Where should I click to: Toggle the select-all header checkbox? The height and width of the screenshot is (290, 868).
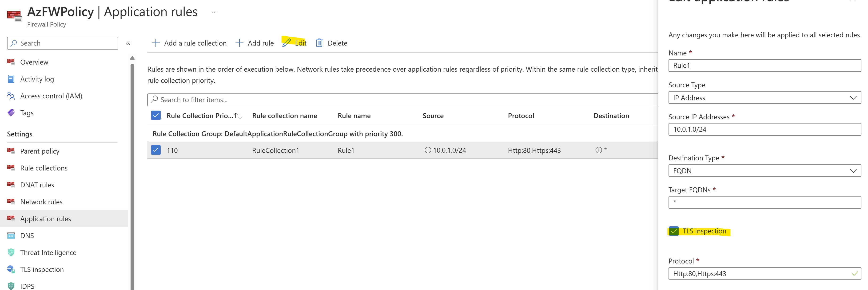[156, 115]
